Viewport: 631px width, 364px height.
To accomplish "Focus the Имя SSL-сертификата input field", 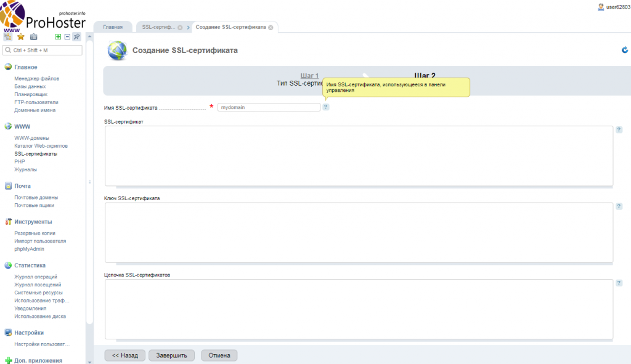I will point(269,107).
